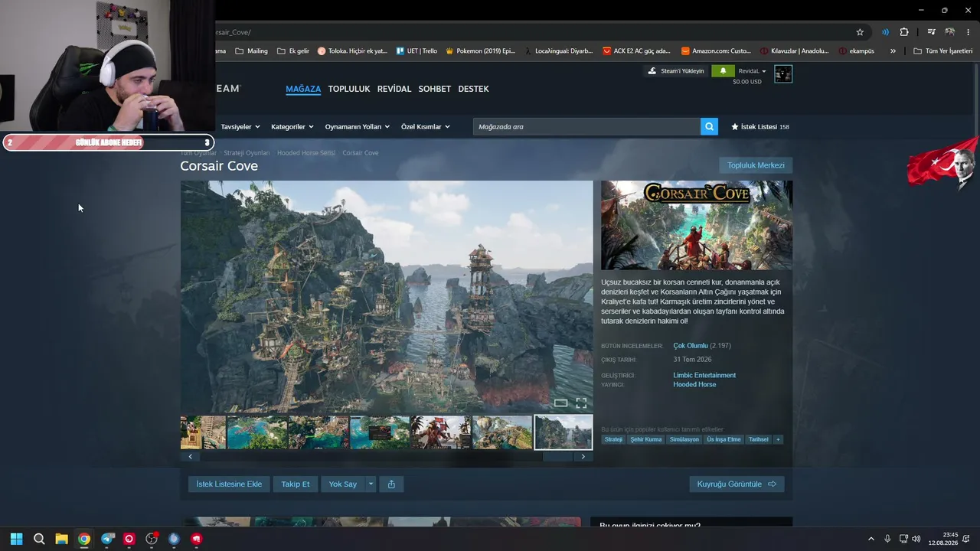Click Kuyruğu Görüntüle button
Viewport: 980px width, 551px height.
(737, 484)
